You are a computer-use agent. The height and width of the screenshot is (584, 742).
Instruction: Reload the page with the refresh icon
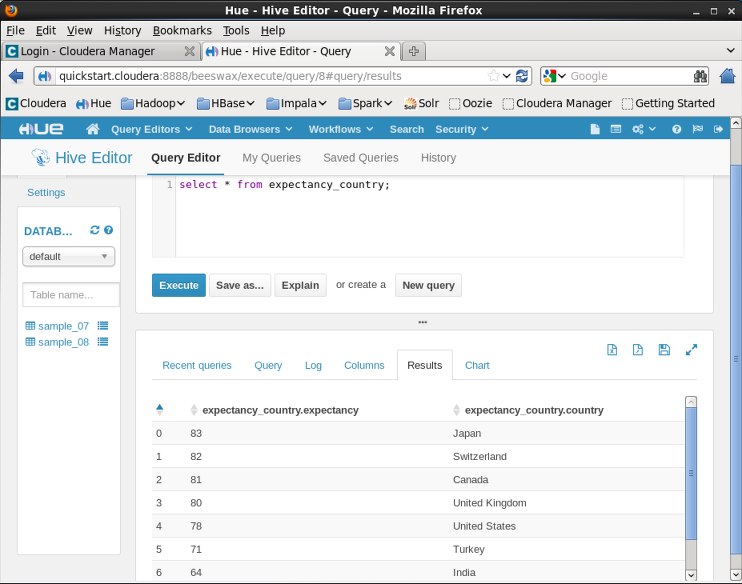click(522, 76)
